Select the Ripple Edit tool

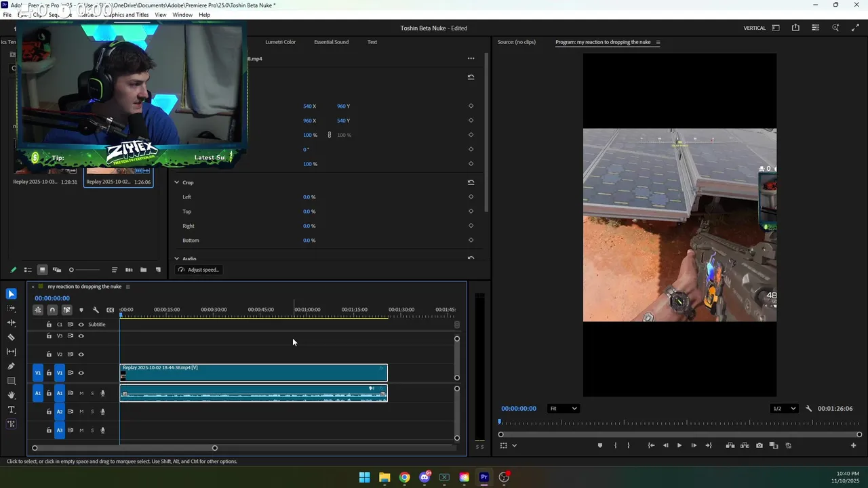pos(12,323)
